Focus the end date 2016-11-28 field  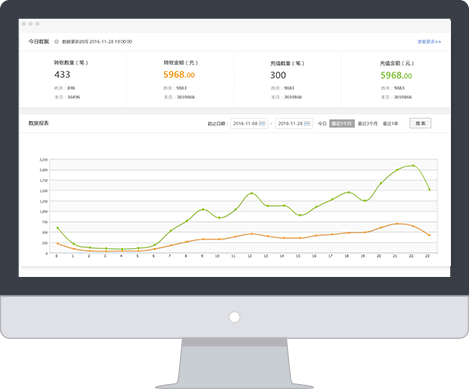tap(294, 124)
